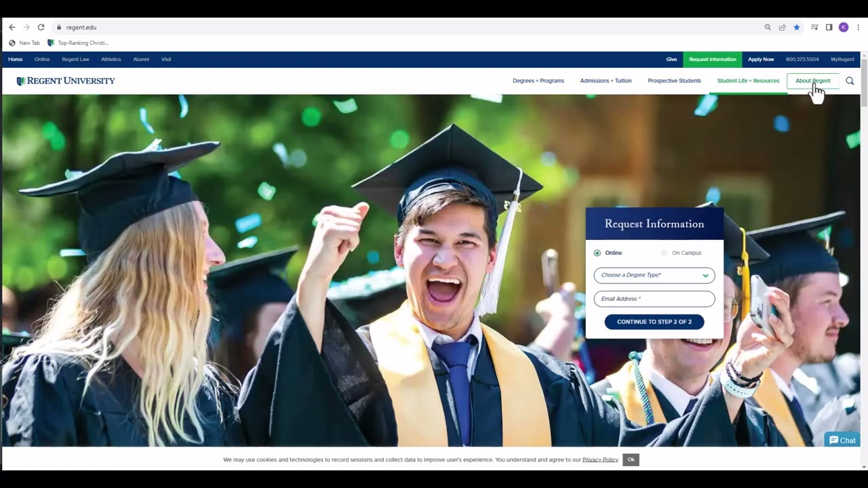Open the New Tab bookmark

coord(24,43)
